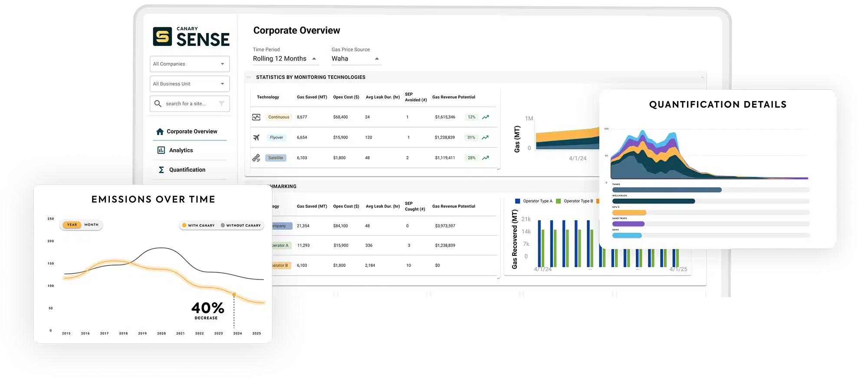Viewport: 868px width, 378px height.
Task: Click the Wellheads progress bar
Action: [x=710, y=201]
